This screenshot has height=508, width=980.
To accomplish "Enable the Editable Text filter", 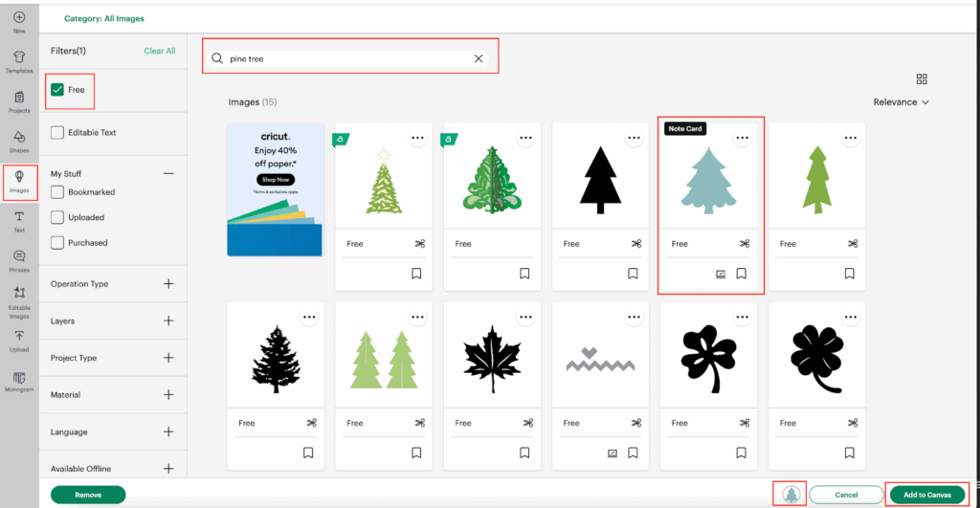I will click(57, 133).
